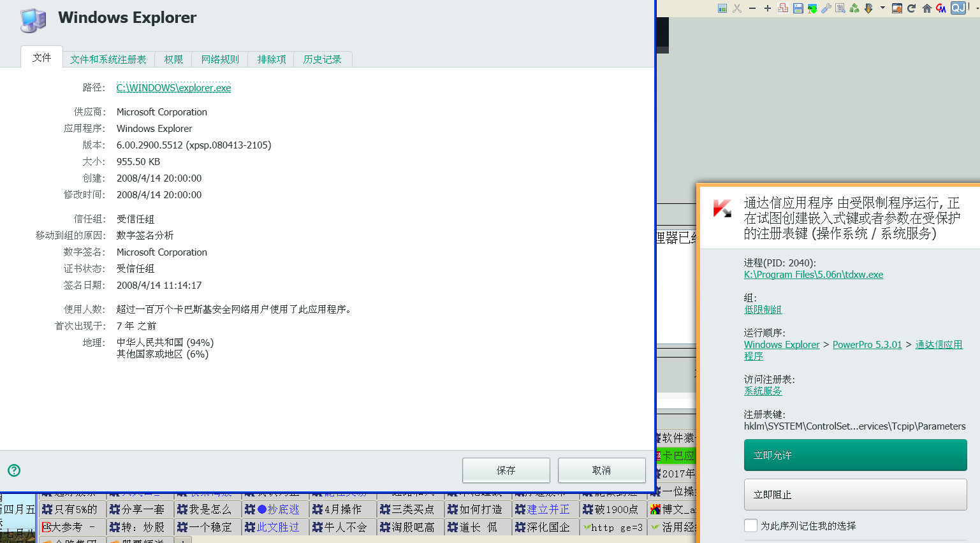Image resolution: width=980 pixels, height=543 pixels.
Task: Open the 权限 tab
Action: tap(173, 59)
